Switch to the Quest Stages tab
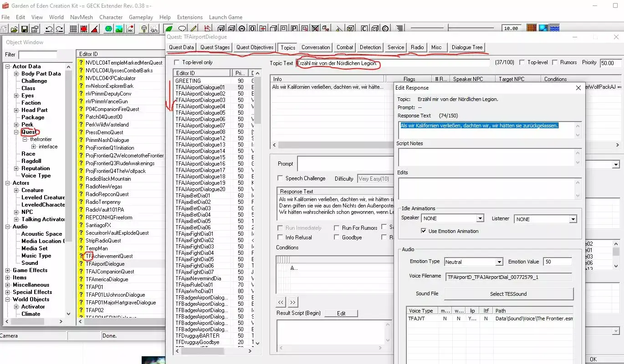The width and height of the screenshot is (624, 364). click(x=215, y=47)
